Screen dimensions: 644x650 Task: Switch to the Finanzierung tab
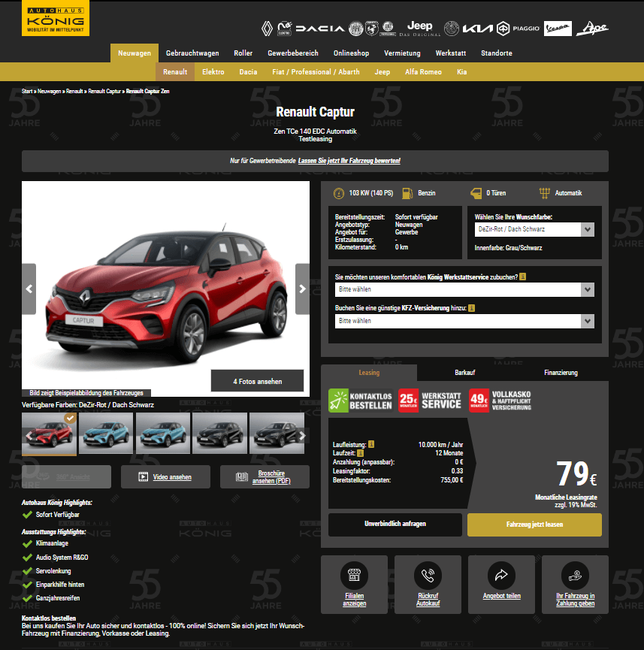[561, 373]
